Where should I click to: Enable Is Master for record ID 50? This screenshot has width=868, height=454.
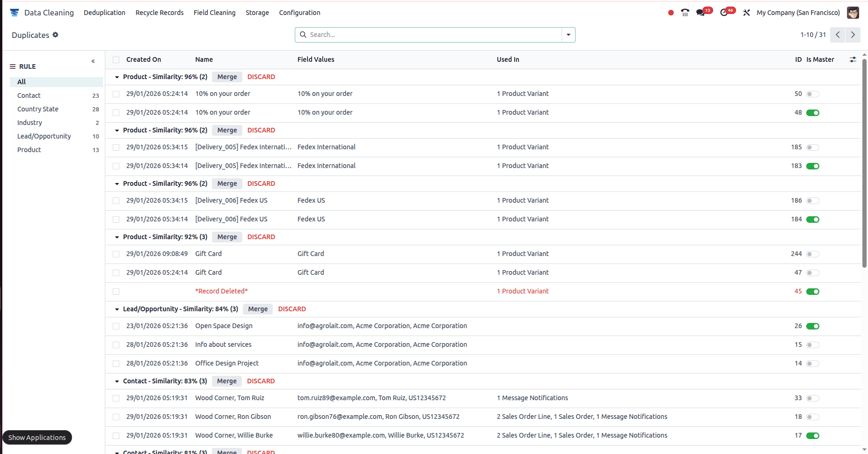(x=813, y=94)
